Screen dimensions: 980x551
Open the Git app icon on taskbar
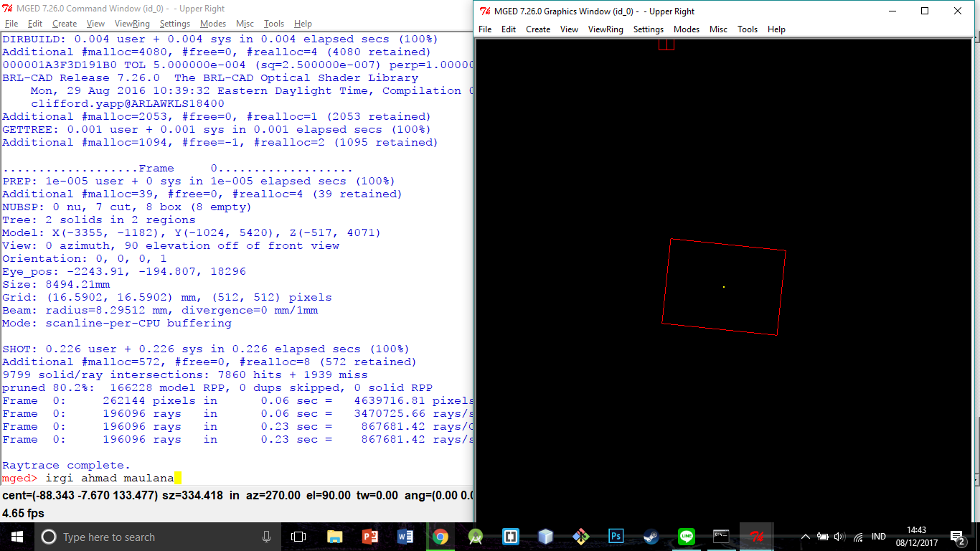pos(580,537)
